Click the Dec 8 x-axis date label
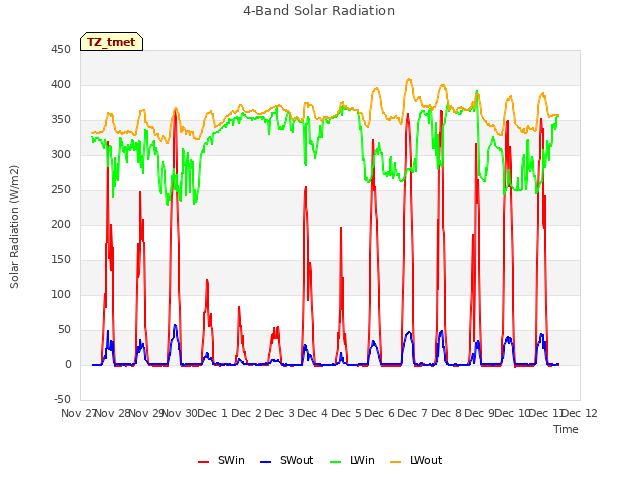This screenshot has width=640, height=480. pos(446,413)
